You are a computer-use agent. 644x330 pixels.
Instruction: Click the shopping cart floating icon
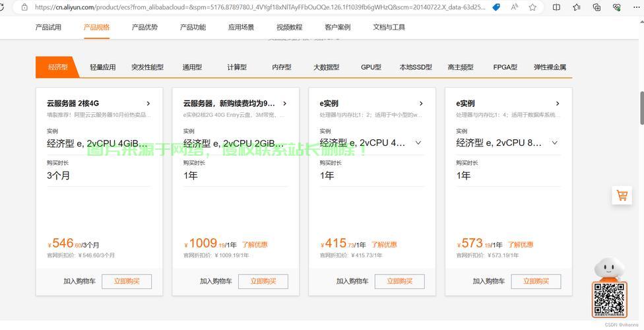(622, 195)
